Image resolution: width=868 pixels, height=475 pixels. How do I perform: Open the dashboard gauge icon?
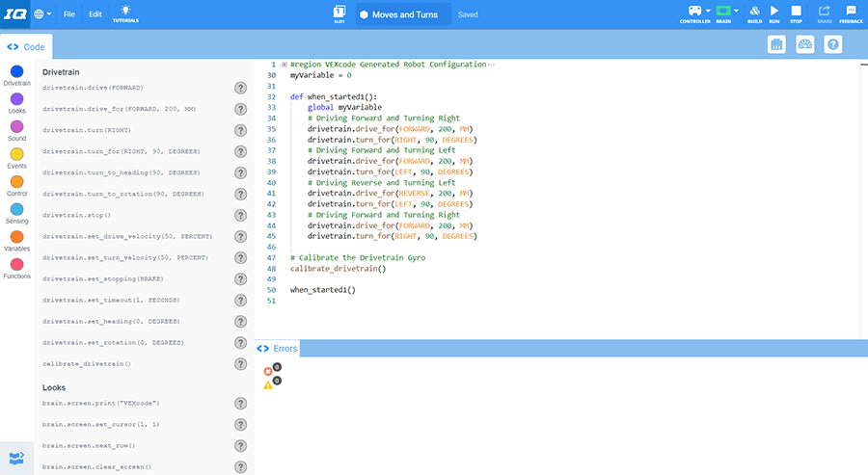click(x=805, y=44)
